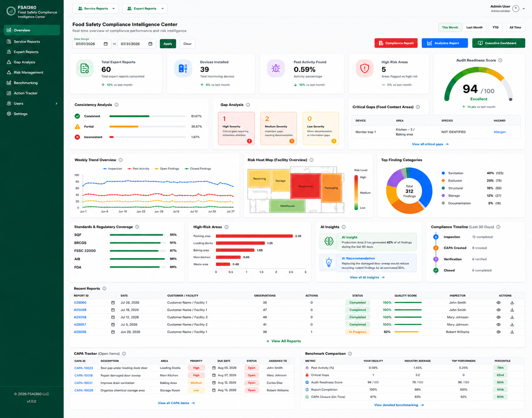Image resolution: width=532 pixels, height=418 pixels.
Task: Select the This Month range tab
Action: pos(450,27)
